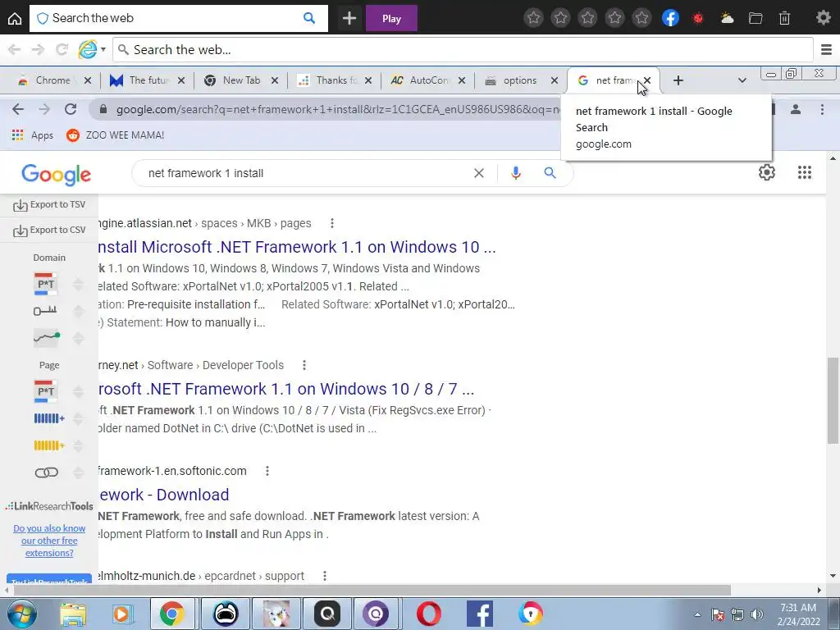Viewport: 840px width, 630px height.
Task: Go back with Chrome's back arrow
Action: coord(18,109)
